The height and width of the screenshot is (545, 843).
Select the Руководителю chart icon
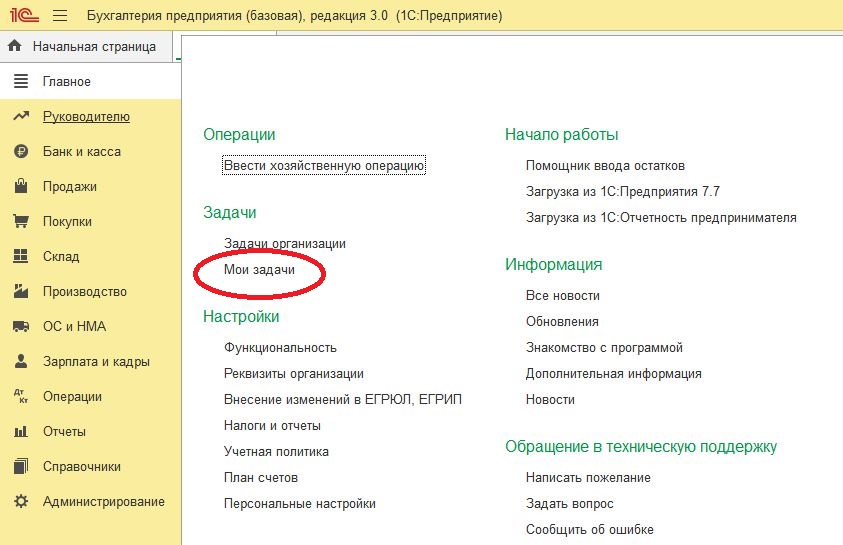(x=21, y=116)
